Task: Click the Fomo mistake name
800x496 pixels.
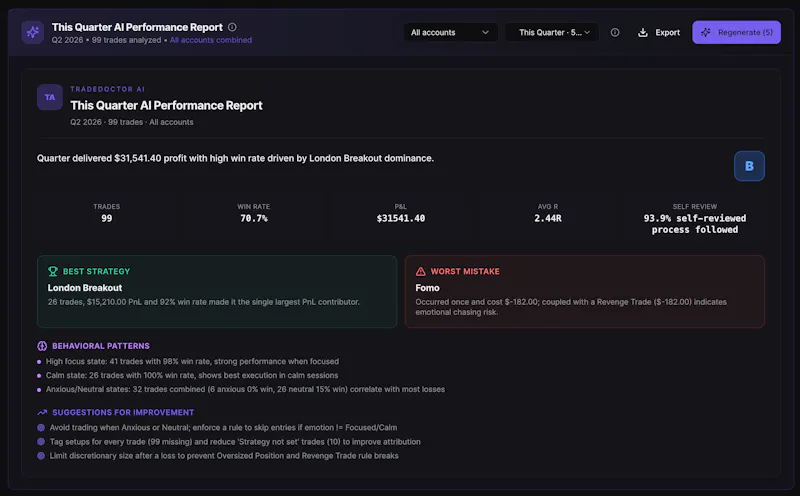Action: [427, 288]
